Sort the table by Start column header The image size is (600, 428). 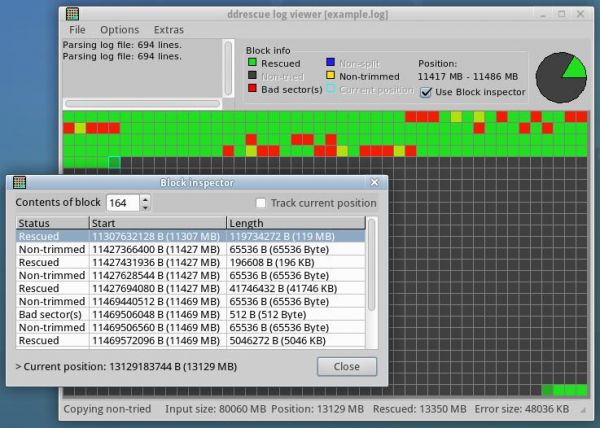[157, 223]
